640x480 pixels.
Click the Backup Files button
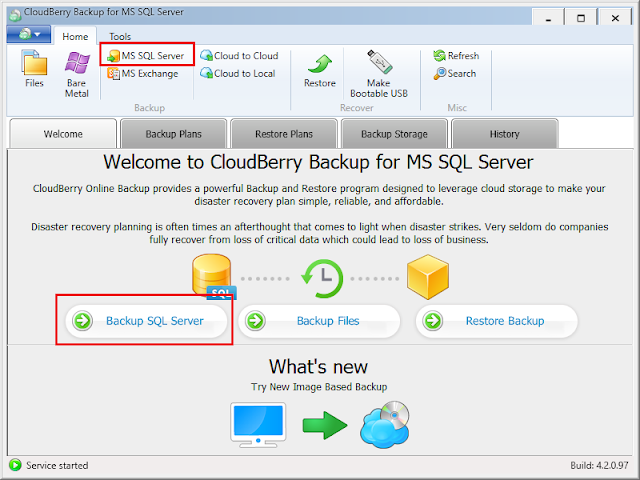(x=319, y=321)
